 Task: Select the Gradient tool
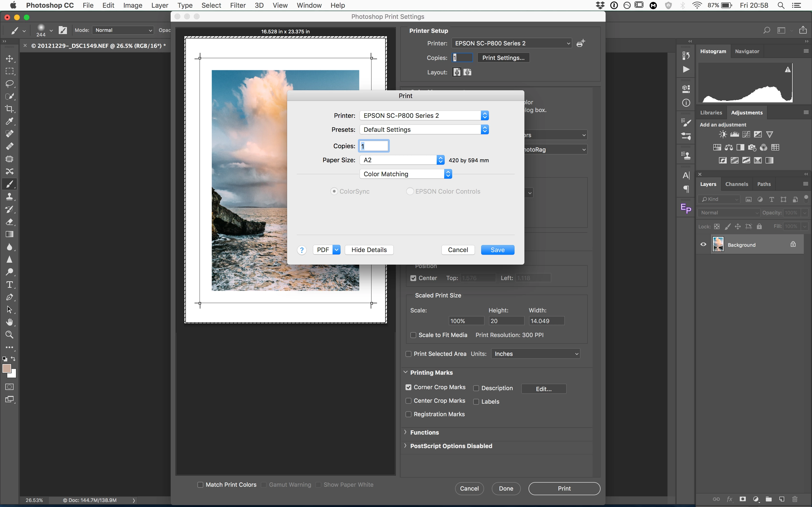click(x=9, y=234)
